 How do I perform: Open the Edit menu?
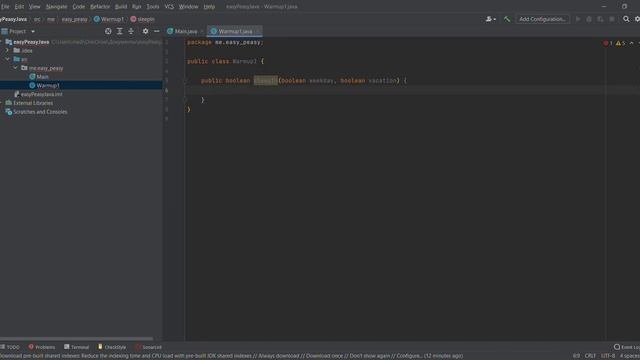(19, 7)
